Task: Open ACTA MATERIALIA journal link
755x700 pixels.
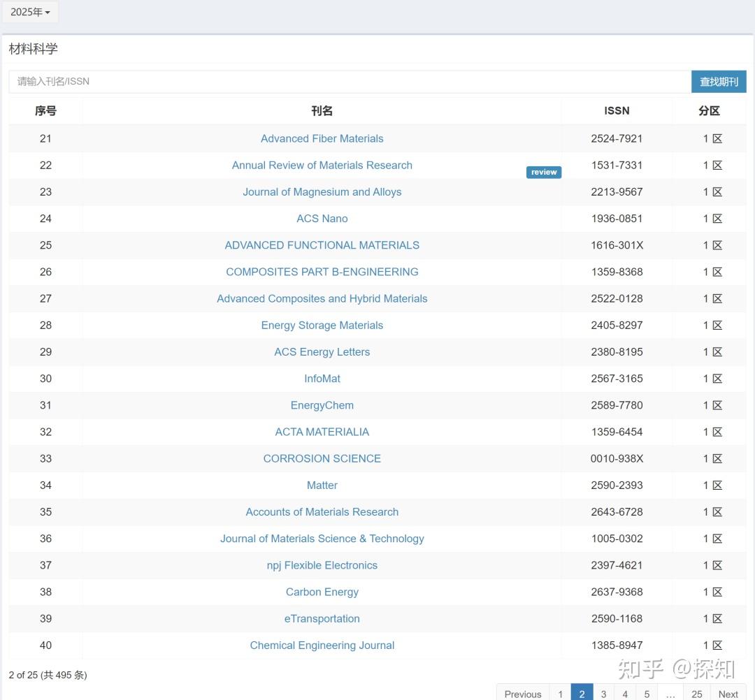Action: pyautogui.click(x=322, y=432)
